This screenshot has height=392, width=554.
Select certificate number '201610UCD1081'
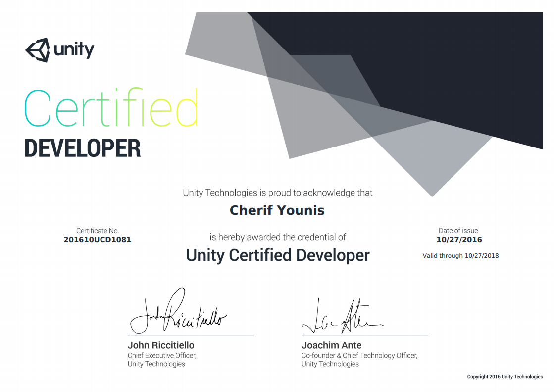pos(97,240)
